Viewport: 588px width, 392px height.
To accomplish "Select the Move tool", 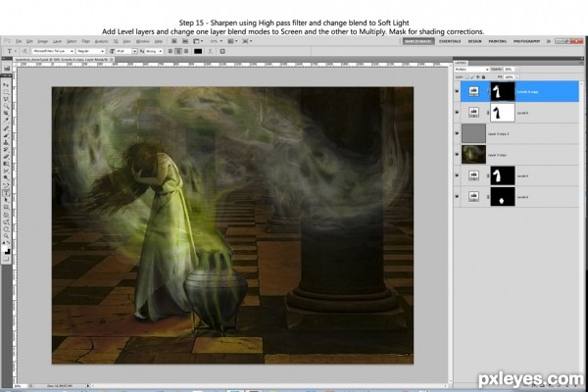I will pos(7,85).
